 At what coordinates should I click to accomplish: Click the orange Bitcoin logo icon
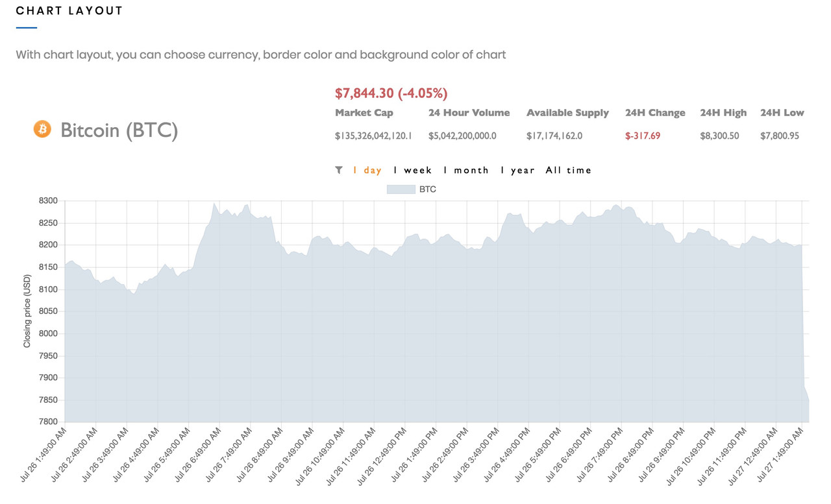42,129
